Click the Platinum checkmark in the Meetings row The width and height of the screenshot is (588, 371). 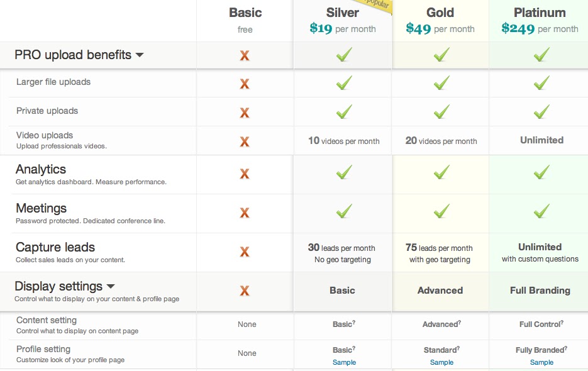(x=541, y=211)
